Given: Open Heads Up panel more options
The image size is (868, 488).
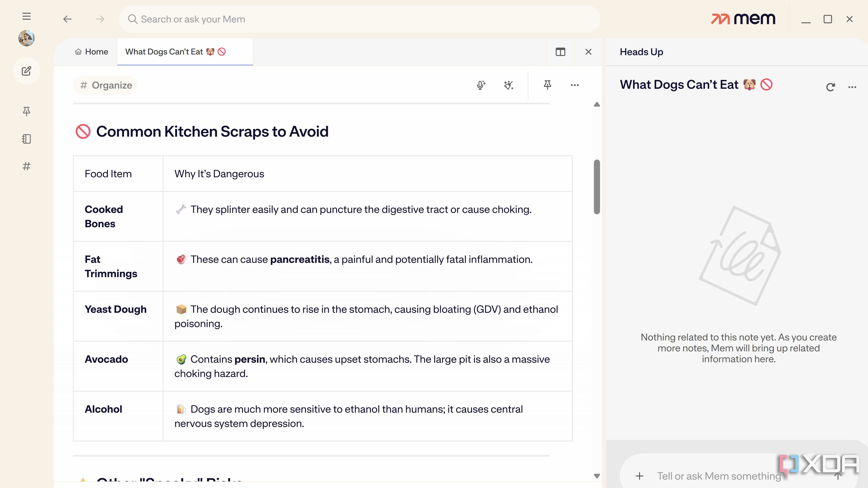Looking at the screenshot, I should click(x=852, y=87).
